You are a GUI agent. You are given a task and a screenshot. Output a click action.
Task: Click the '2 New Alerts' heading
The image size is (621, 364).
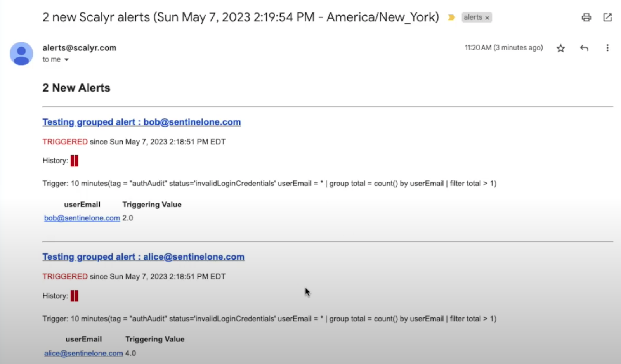click(x=76, y=88)
